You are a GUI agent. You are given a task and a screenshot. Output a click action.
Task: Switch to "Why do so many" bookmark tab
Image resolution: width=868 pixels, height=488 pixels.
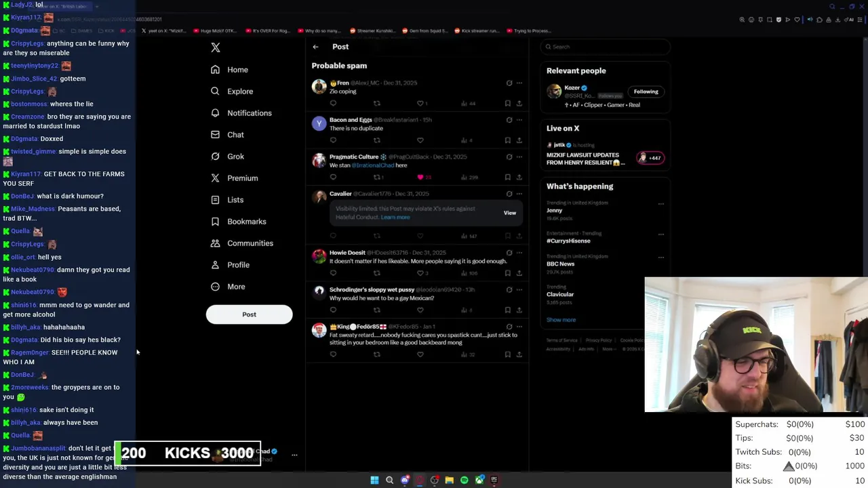click(319, 31)
